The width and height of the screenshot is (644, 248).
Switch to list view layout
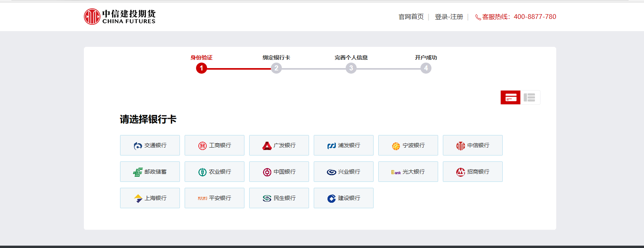(x=530, y=98)
